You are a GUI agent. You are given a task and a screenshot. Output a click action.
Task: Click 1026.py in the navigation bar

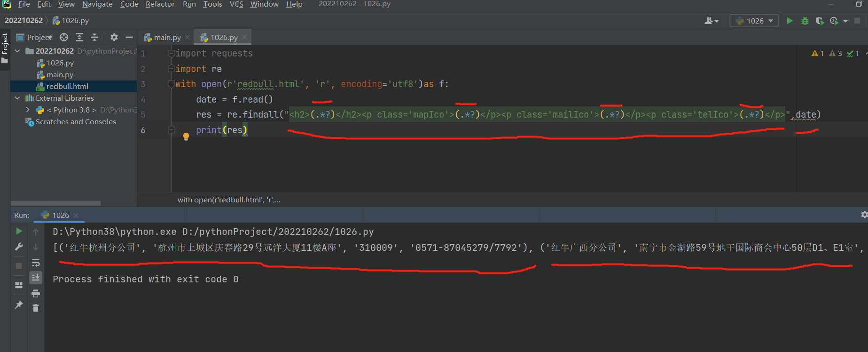(70, 21)
